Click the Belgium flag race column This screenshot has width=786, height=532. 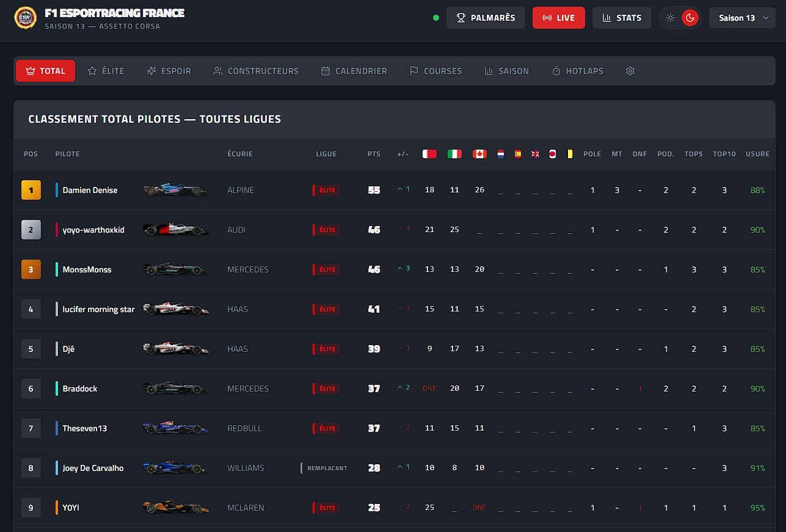[570, 154]
